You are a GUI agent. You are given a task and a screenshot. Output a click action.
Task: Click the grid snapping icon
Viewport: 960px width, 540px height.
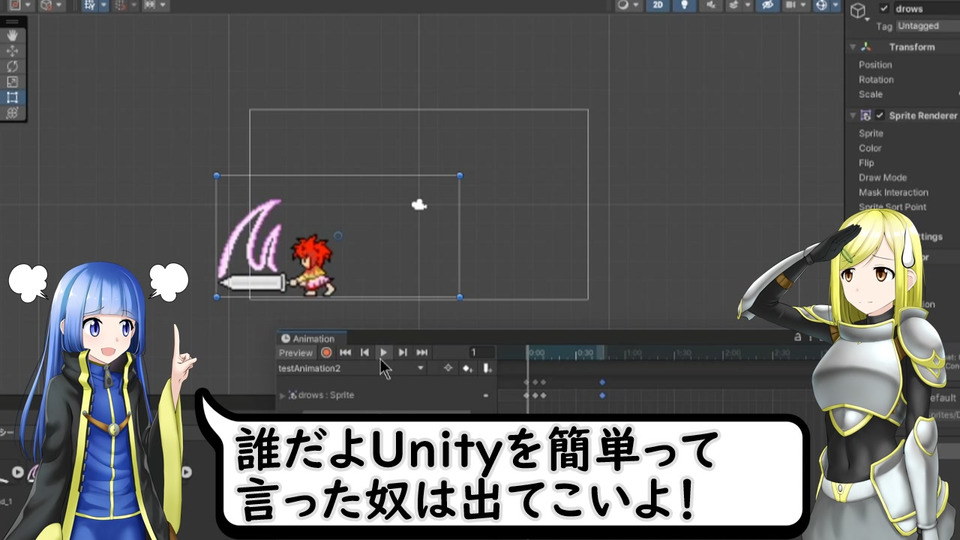pyautogui.click(x=121, y=5)
